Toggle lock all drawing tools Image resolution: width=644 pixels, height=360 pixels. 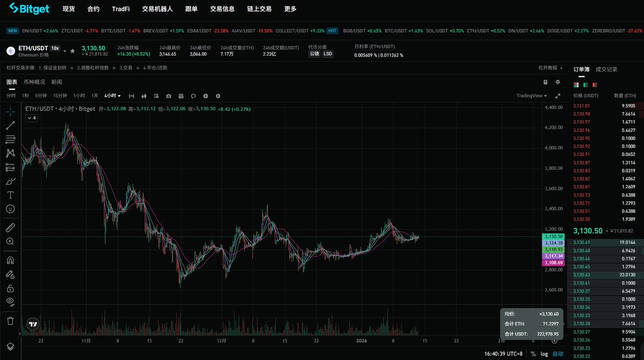coord(10,288)
